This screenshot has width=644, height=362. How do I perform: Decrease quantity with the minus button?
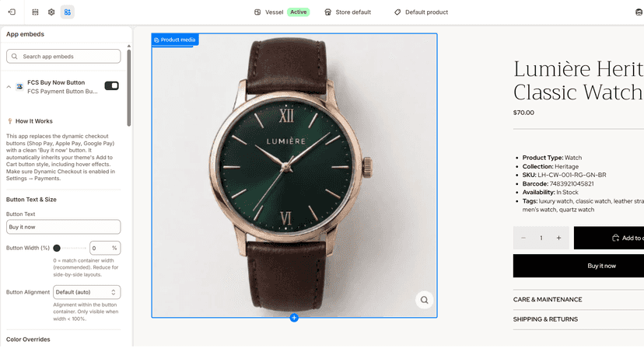pos(523,238)
